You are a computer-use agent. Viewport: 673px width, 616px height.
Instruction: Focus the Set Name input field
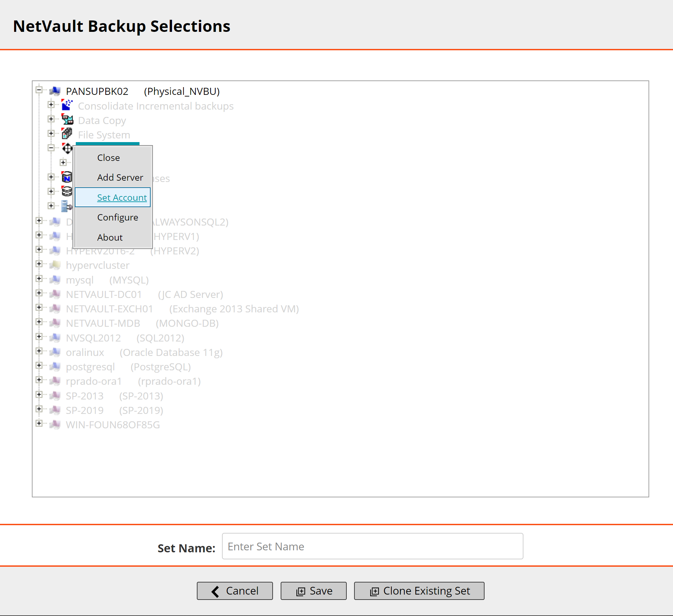click(372, 546)
